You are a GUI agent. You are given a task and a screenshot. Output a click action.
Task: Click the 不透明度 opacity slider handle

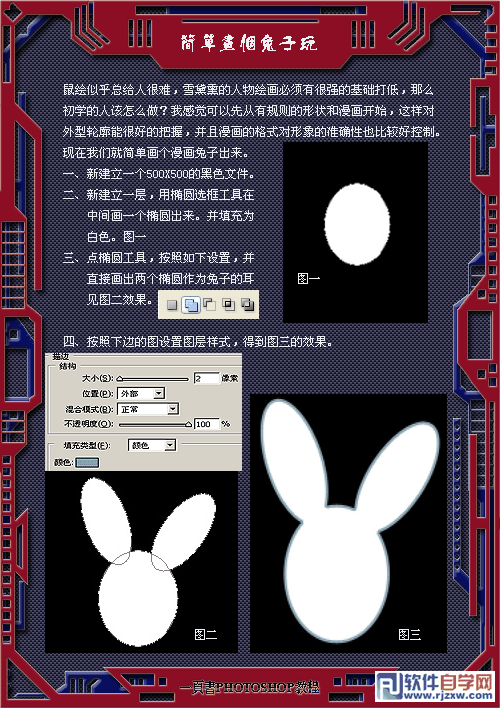[x=188, y=424]
